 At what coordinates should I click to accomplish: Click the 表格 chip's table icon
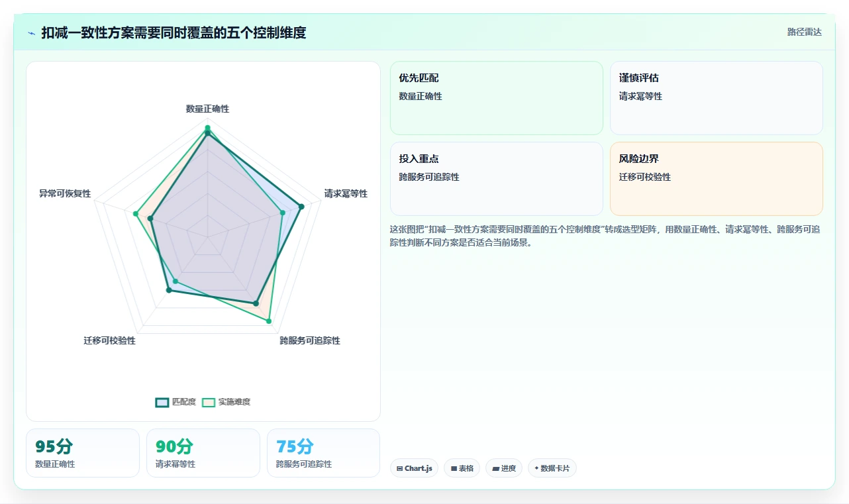click(454, 468)
